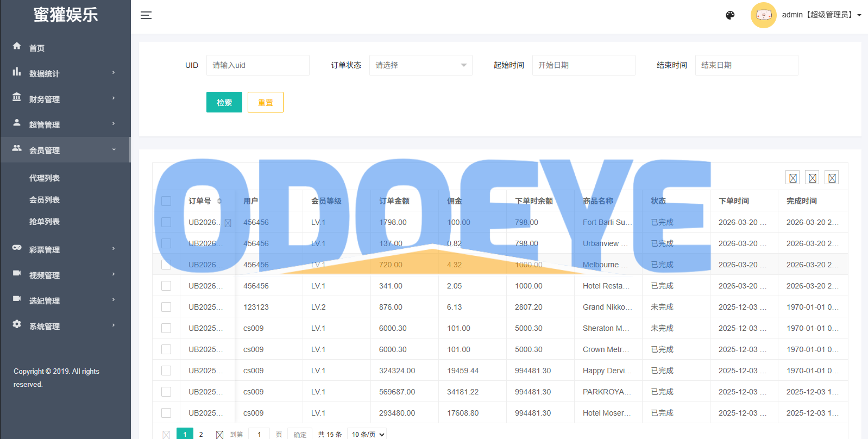This screenshot has width=868, height=439.
Task: Open the 10 条/页 page size selector
Action: (368, 434)
